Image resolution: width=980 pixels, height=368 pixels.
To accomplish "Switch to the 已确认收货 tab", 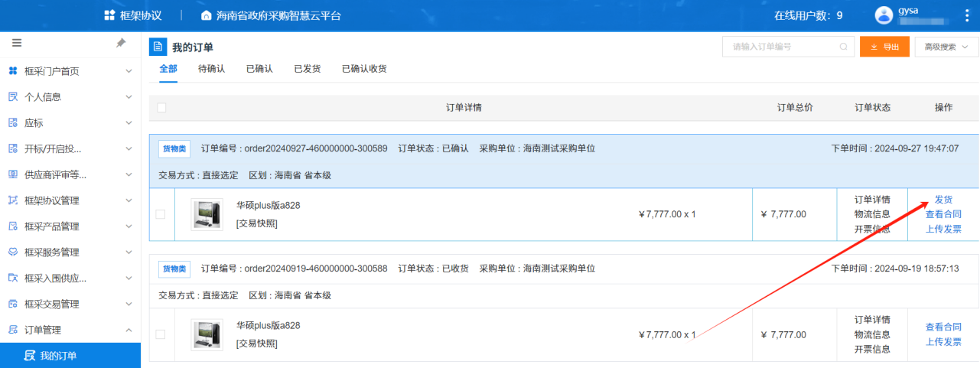I will click(x=364, y=69).
